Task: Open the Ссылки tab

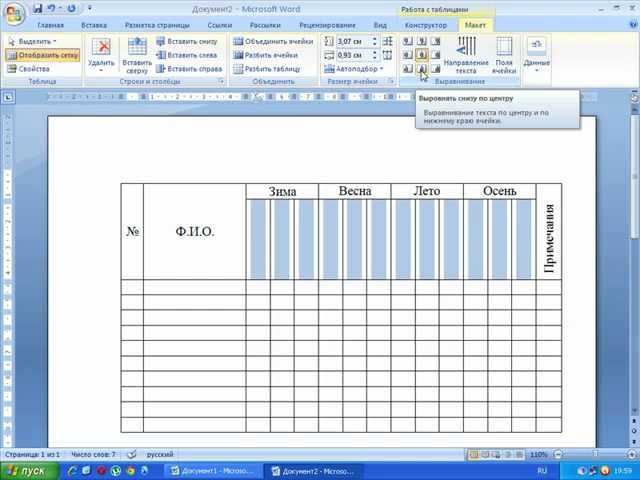Action: (220, 25)
